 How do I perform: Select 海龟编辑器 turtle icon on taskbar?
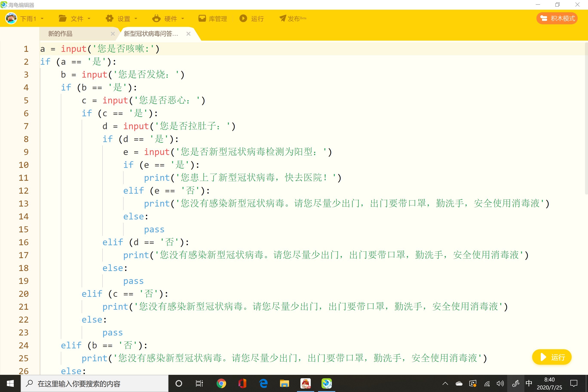coord(326,383)
